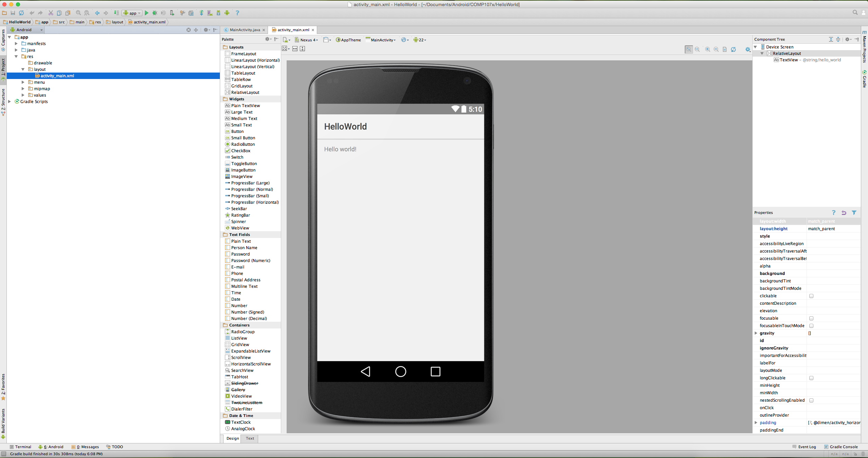Open the Gradle Console
The width and height of the screenshot is (868, 458).
tap(841, 447)
